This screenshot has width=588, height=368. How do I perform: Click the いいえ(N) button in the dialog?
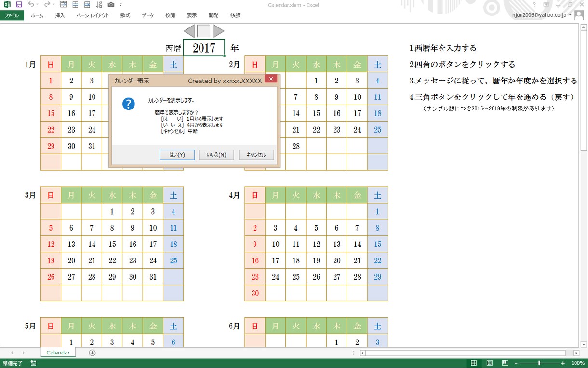pos(216,155)
